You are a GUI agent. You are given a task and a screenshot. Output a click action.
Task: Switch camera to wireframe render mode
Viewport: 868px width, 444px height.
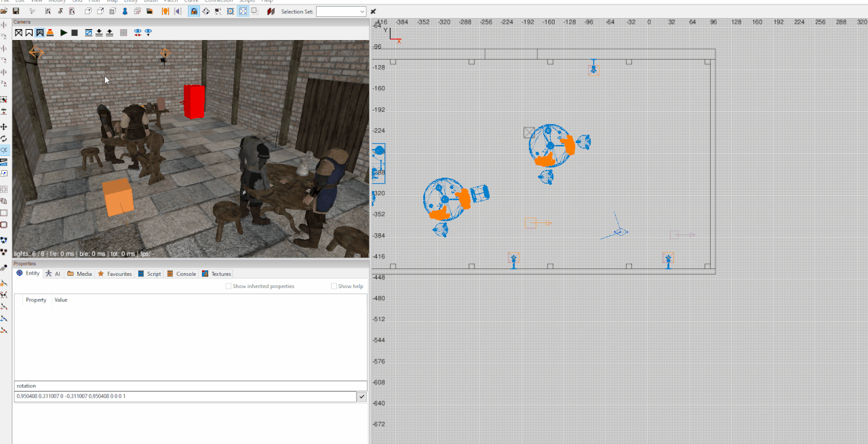click(x=19, y=33)
